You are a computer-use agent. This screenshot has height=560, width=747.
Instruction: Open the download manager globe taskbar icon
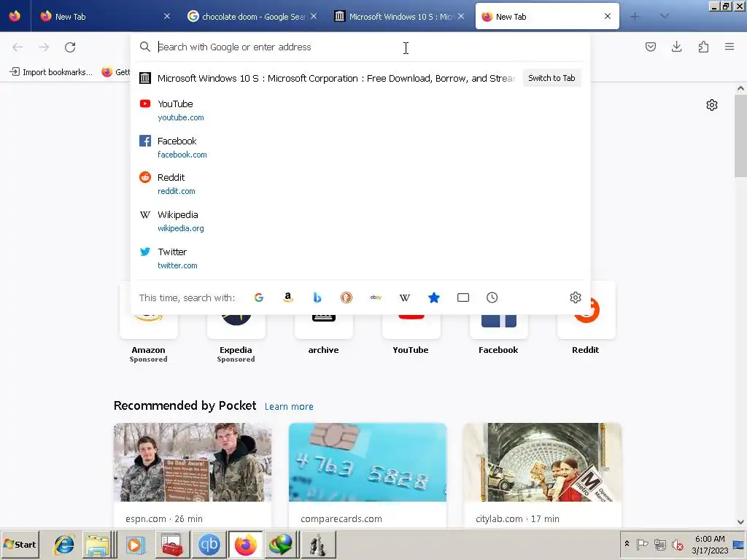(281, 544)
